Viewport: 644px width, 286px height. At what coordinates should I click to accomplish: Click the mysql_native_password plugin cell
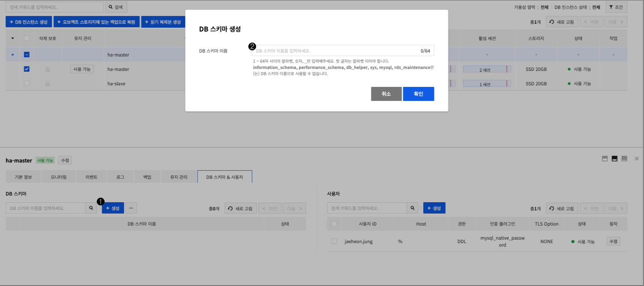click(502, 242)
